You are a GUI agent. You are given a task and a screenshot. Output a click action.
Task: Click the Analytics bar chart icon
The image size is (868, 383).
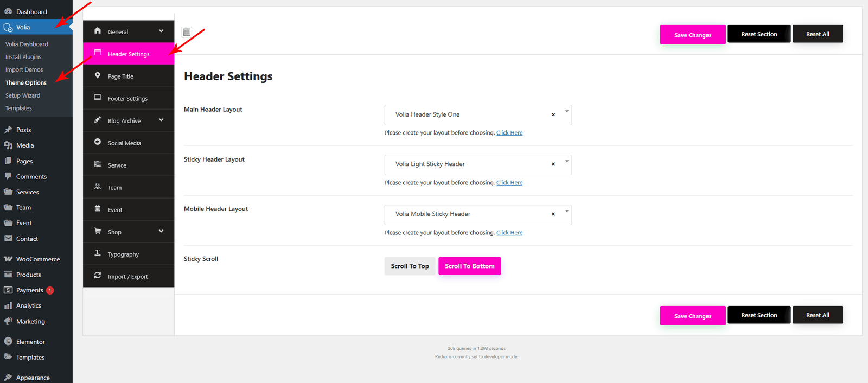click(x=8, y=306)
